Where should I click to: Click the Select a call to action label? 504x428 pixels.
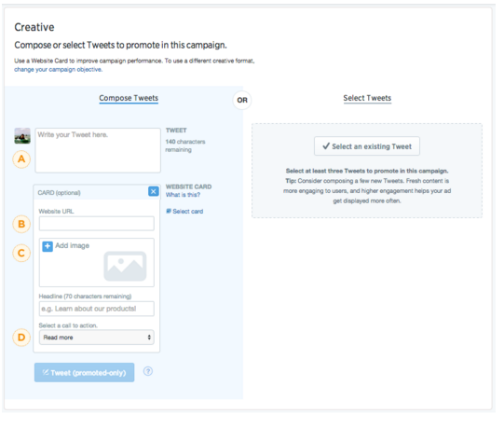68,325
